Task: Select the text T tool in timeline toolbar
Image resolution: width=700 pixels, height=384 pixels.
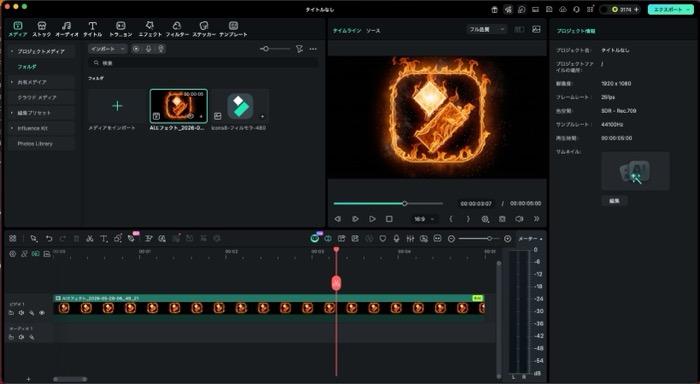Action: click(104, 238)
